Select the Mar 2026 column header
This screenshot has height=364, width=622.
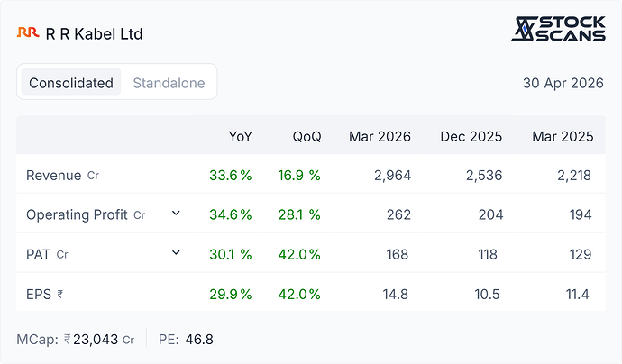pyautogui.click(x=380, y=136)
